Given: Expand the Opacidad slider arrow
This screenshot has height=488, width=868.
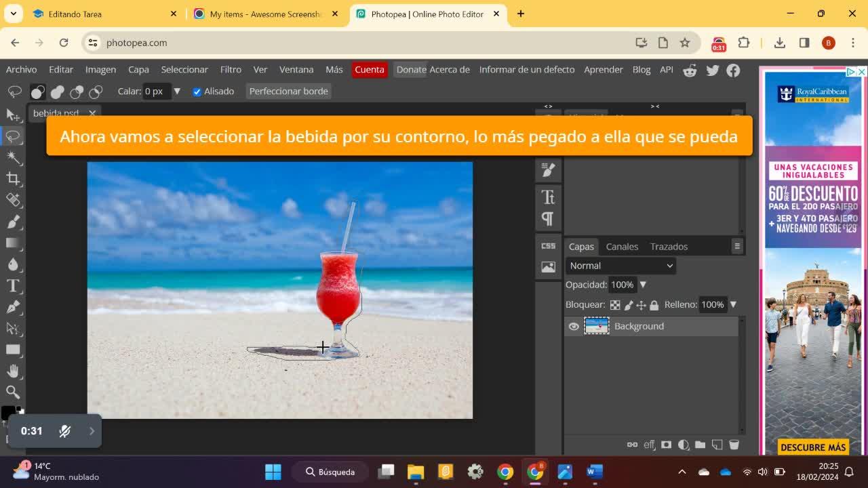Looking at the screenshot, I should pos(643,285).
